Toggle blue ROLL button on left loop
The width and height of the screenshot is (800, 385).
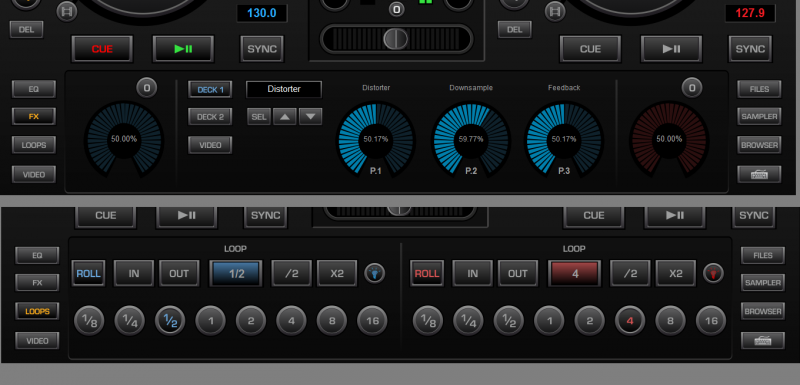(x=89, y=273)
